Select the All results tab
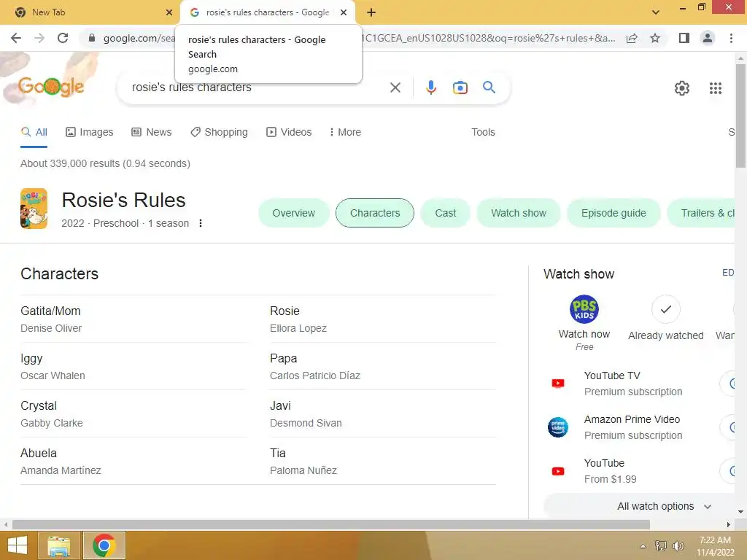Screen dimensions: 747x560 pyautogui.click(x=34, y=133)
